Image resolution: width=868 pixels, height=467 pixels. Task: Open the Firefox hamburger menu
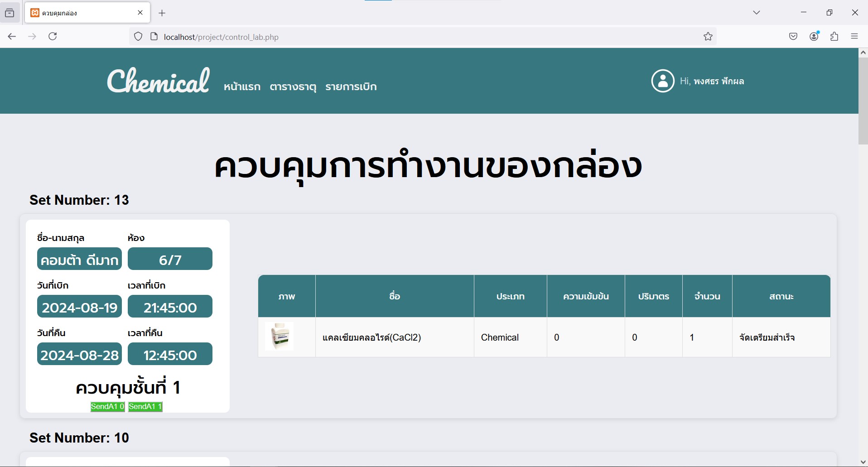[x=854, y=37]
